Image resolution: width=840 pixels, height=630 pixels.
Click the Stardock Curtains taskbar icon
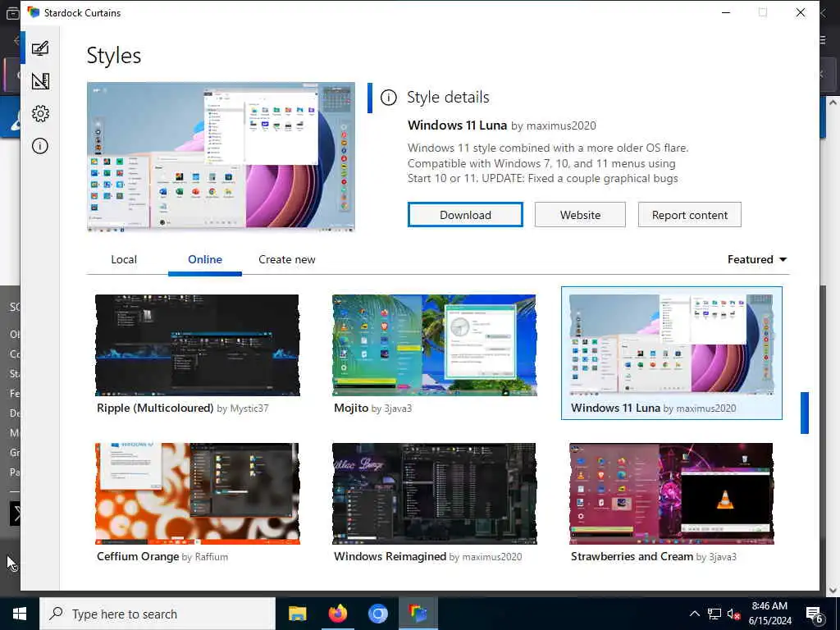pos(418,614)
